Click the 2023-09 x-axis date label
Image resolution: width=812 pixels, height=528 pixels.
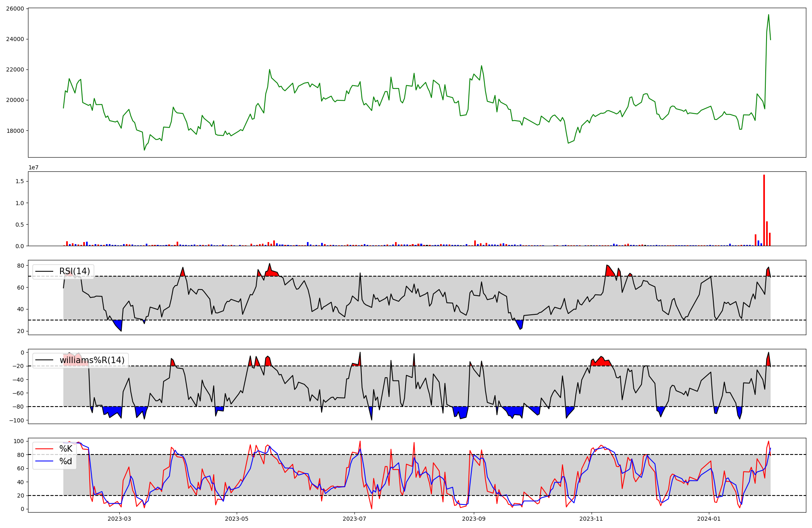[474, 519]
